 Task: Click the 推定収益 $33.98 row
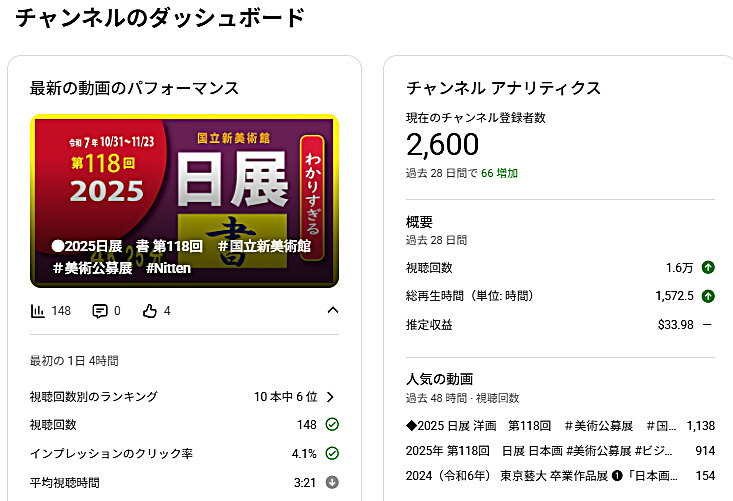[x=560, y=324]
